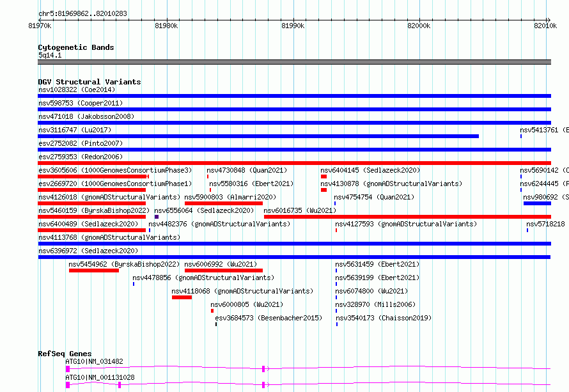Select nsv6016735 (Wu2021) variant label
Screen dimensions: 569x392
tap(300, 210)
